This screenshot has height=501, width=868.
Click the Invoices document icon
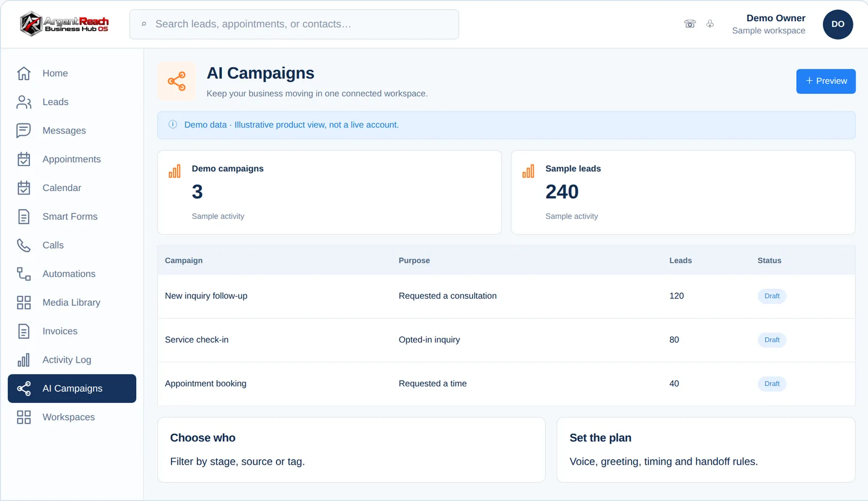coord(23,331)
